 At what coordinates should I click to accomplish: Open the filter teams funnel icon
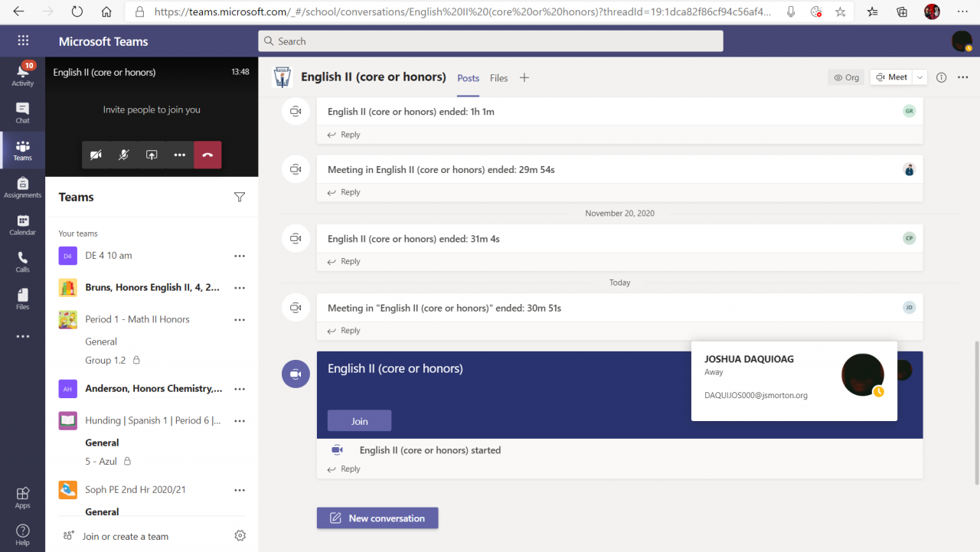[240, 198]
